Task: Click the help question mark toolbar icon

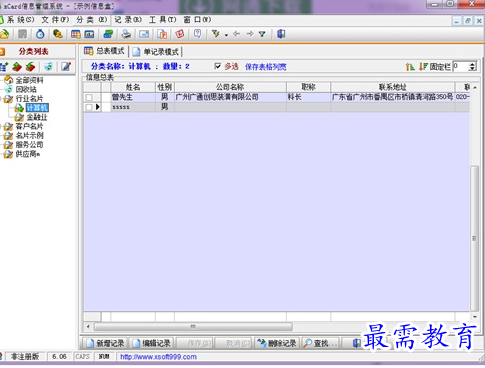Action: pos(198,34)
